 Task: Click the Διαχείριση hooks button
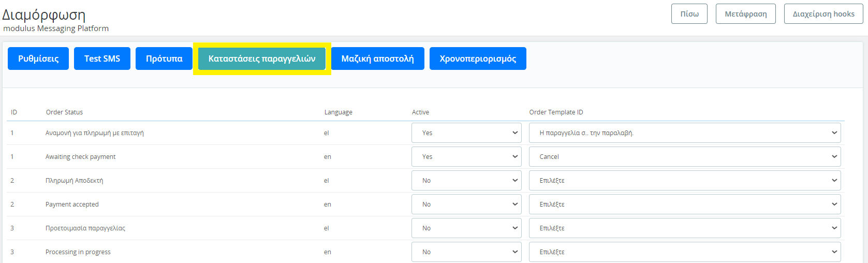click(823, 14)
